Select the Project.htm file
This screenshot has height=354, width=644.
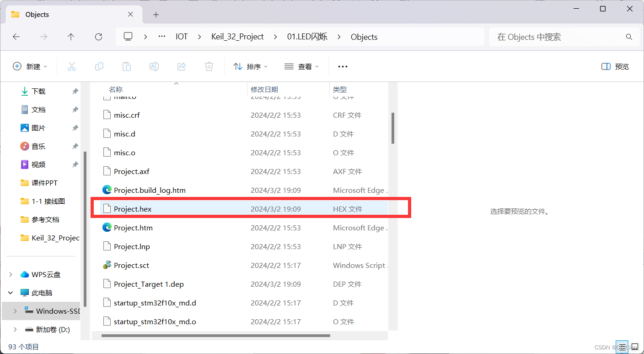pos(244,228)
